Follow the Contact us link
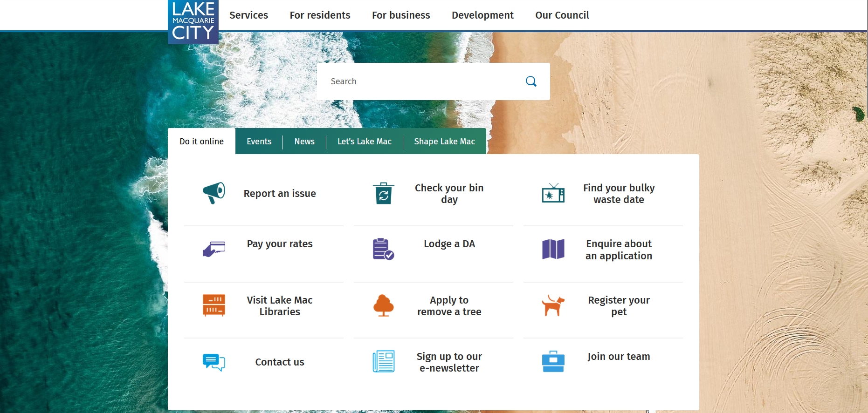 pyautogui.click(x=280, y=362)
